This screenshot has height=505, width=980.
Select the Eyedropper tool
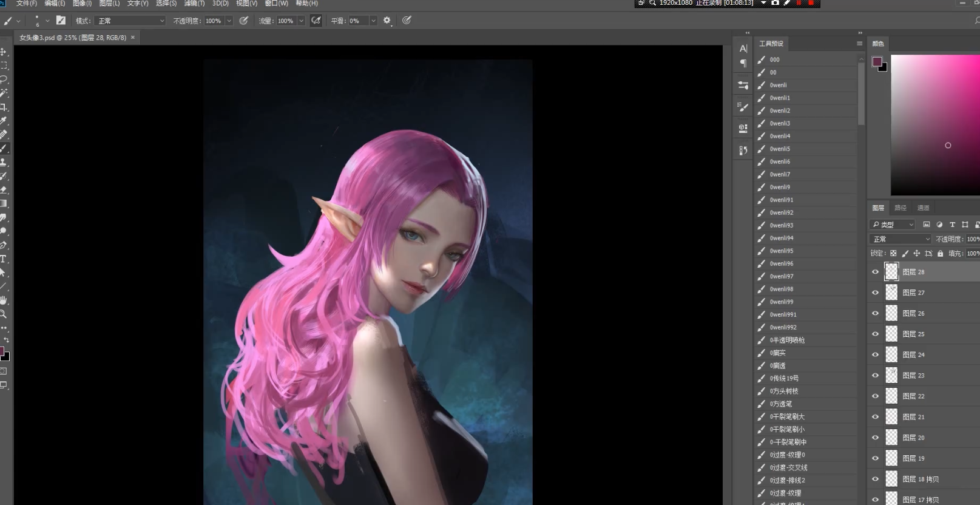point(4,121)
